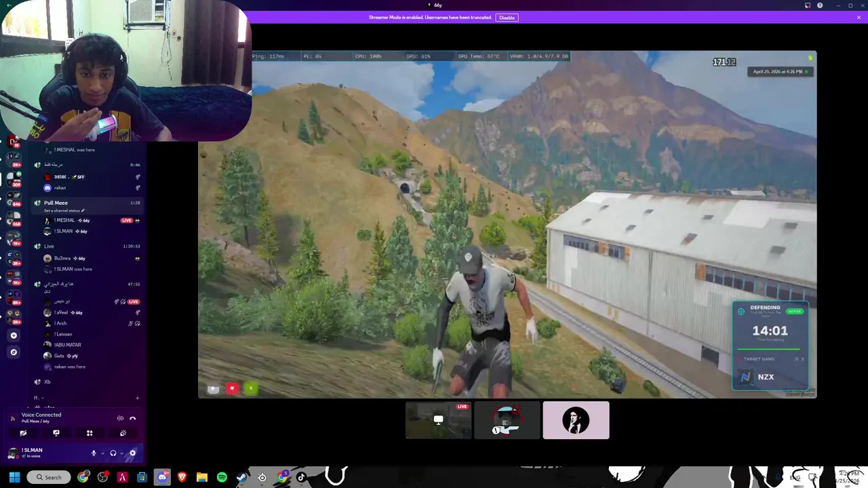
Task: Mute the microphone in user panel
Action: tap(94, 453)
